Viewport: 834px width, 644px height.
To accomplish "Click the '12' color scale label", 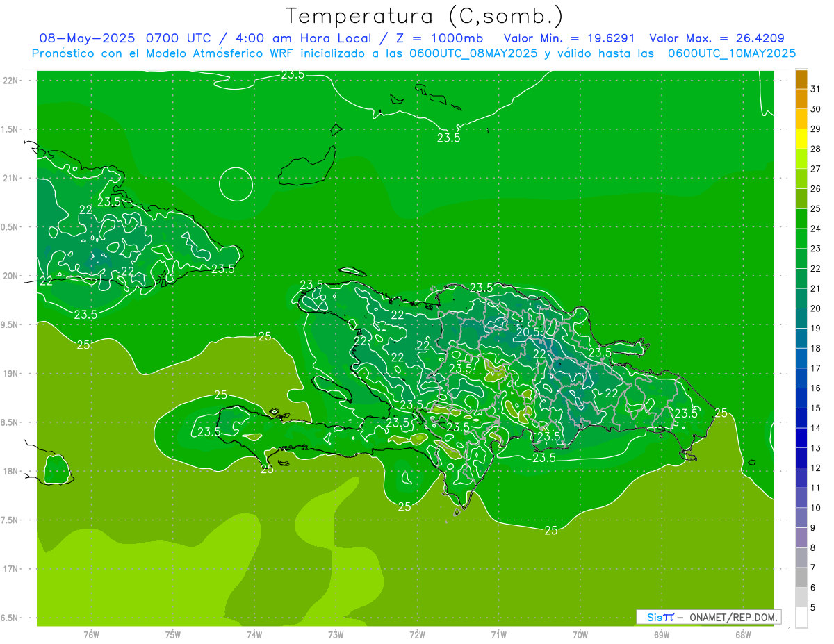I will 816,468.
